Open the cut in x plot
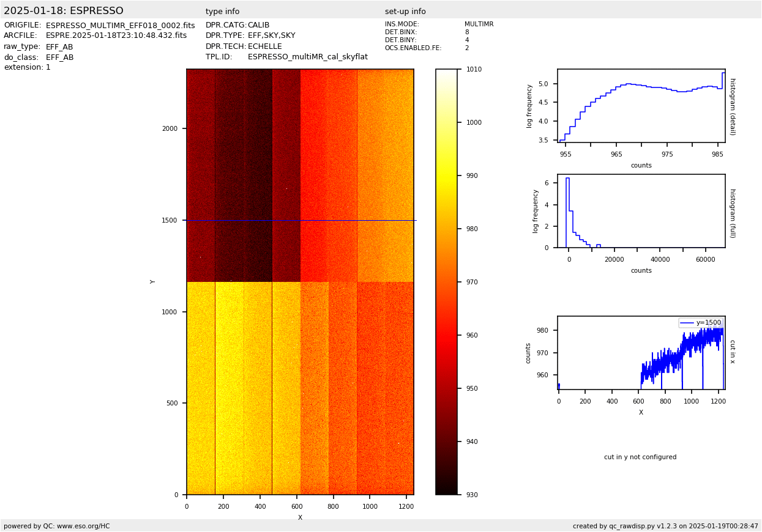Viewport: 762px width, 532px height. coord(641,353)
